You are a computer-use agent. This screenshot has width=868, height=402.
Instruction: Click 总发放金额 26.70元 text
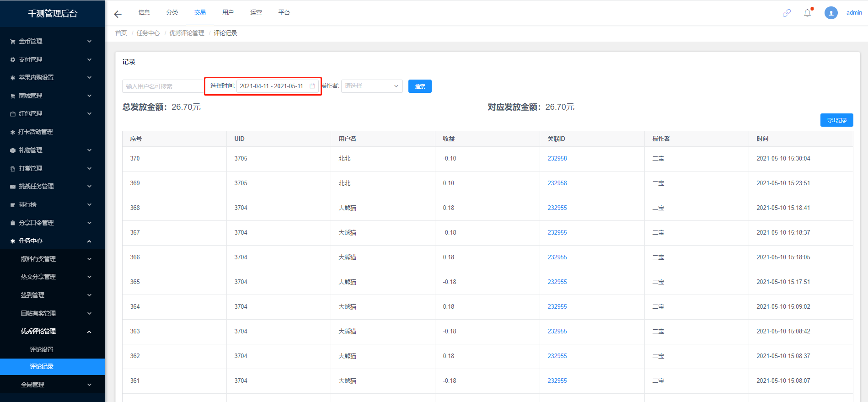(x=161, y=107)
